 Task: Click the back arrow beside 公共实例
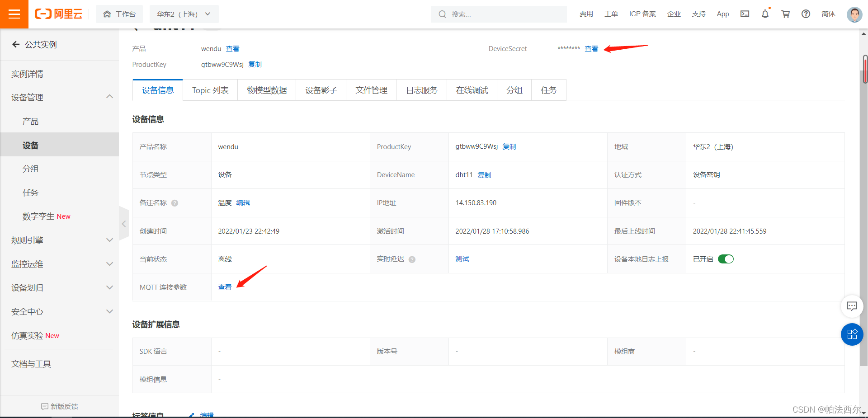point(16,44)
